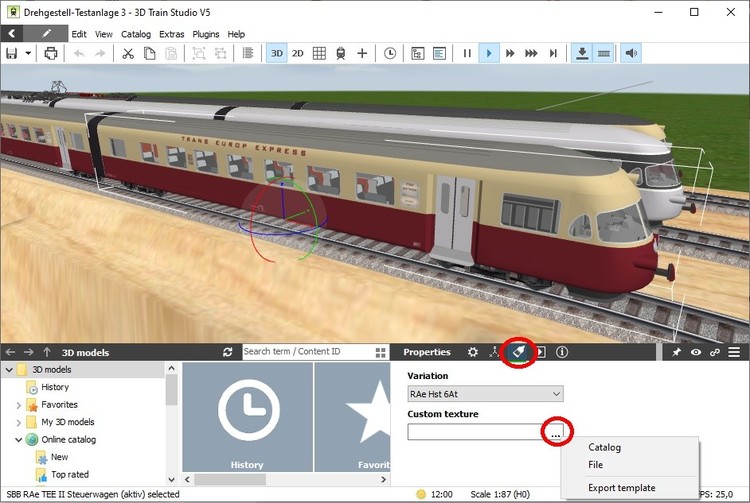Switch to 2D view mode

(x=297, y=53)
